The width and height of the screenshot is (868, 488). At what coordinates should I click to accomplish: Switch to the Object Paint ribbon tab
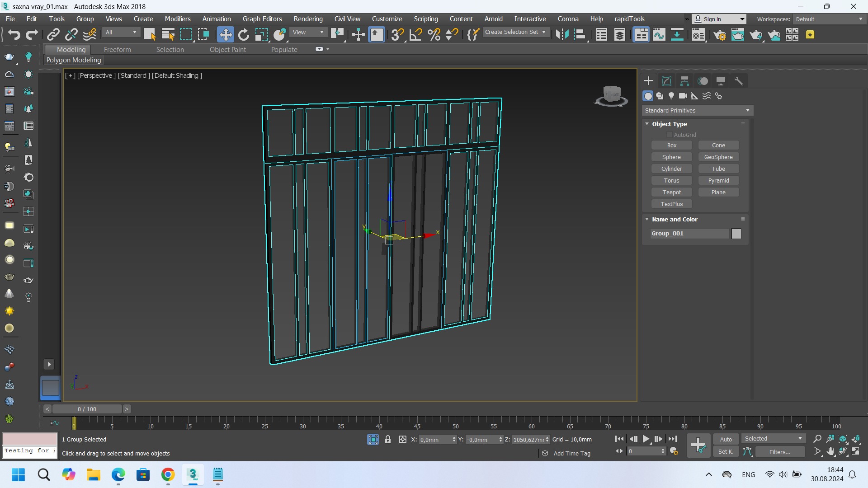tap(228, 50)
